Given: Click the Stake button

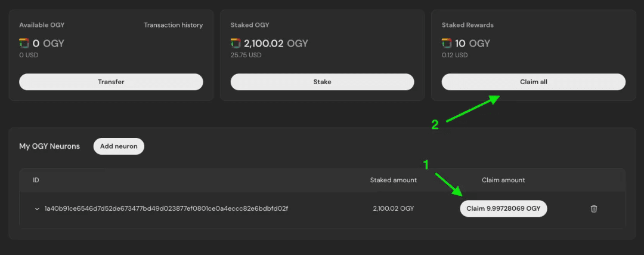Looking at the screenshot, I should point(323,82).
